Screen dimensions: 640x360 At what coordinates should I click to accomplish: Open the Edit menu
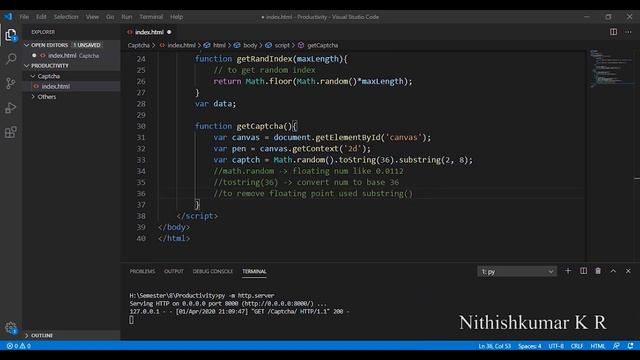(41, 17)
